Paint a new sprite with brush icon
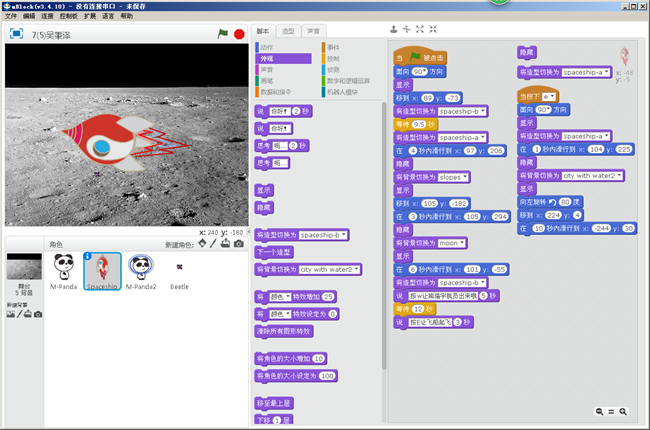 (213, 243)
